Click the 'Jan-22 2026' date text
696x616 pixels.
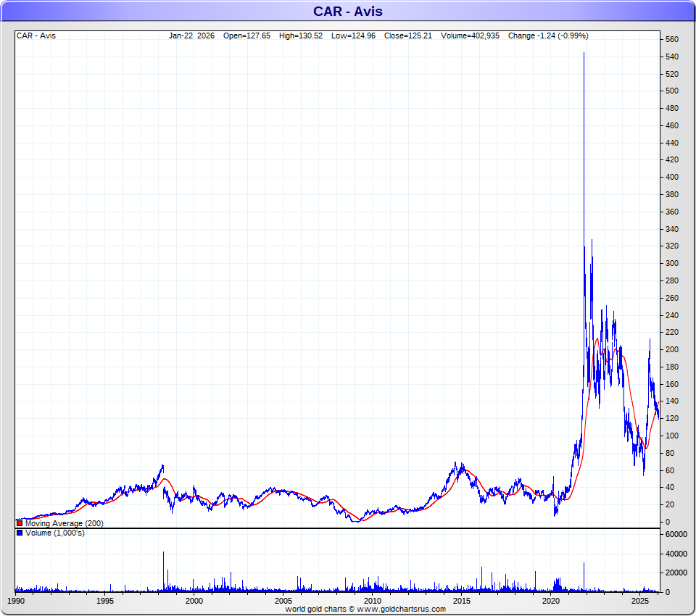pos(191,36)
